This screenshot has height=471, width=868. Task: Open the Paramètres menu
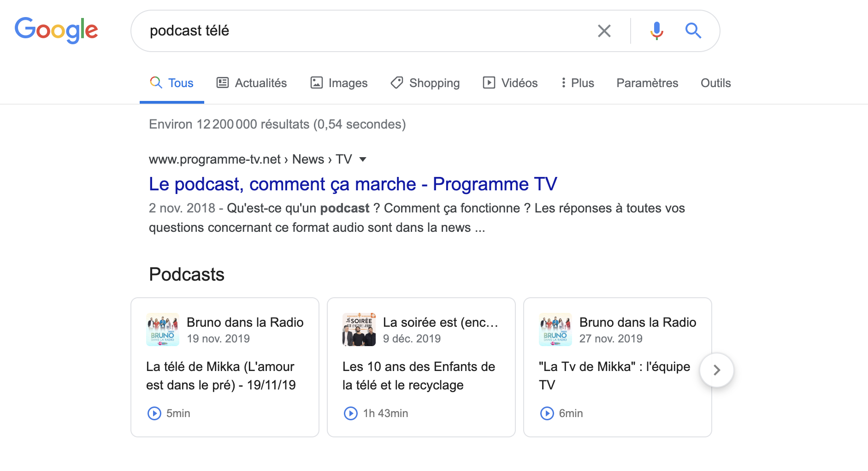647,83
